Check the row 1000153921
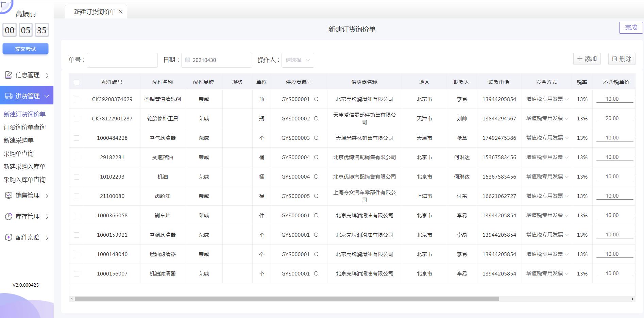The height and width of the screenshot is (318, 644). pyautogui.click(x=77, y=235)
